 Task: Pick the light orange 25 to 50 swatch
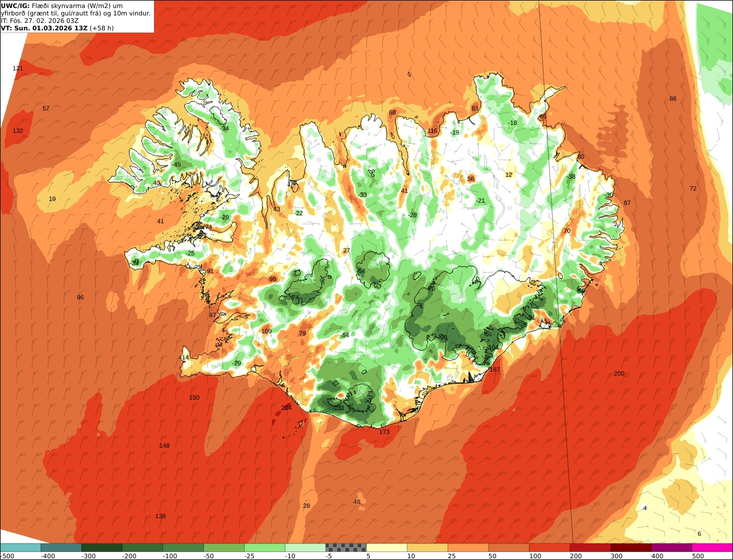[468, 547]
